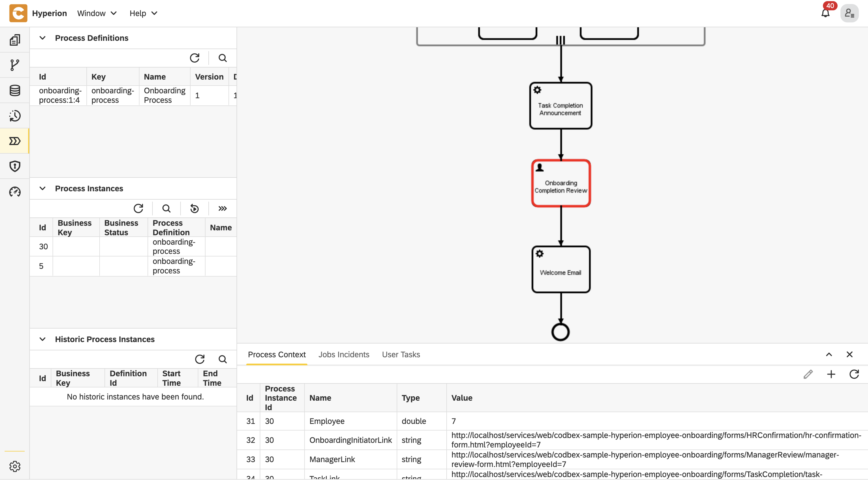Click the end event circle in diagram
Image resolution: width=868 pixels, height=494 pixels.
coord(561,332)
